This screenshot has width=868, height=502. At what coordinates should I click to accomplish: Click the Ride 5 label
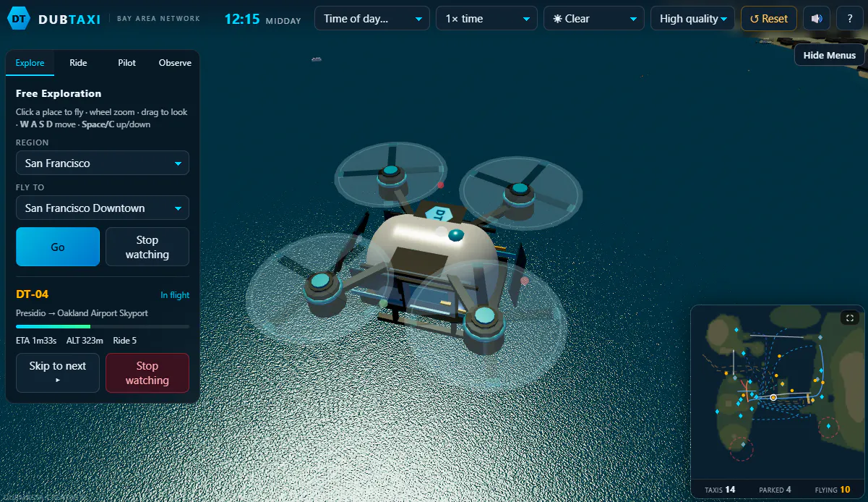(125, 341)
